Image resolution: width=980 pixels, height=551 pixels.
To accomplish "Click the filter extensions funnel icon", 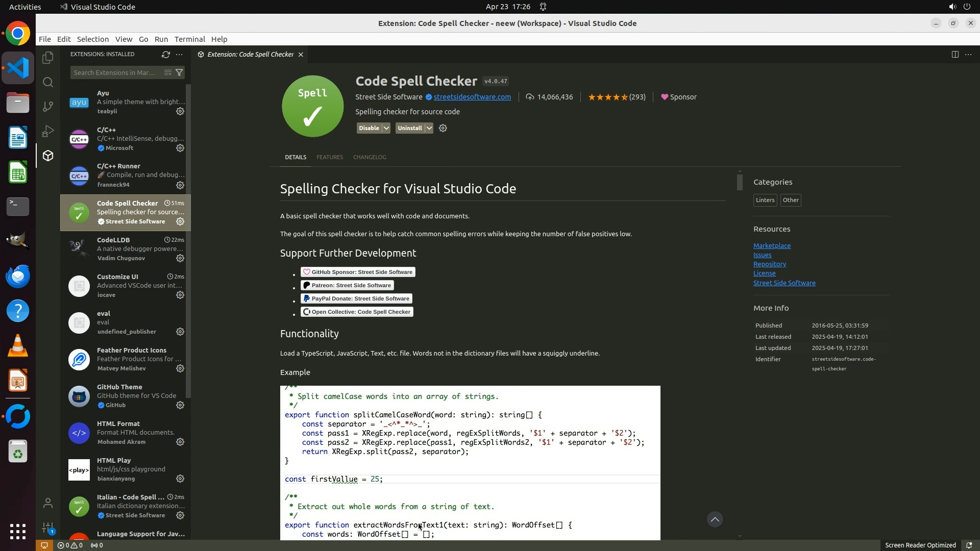I will [179, 72].
